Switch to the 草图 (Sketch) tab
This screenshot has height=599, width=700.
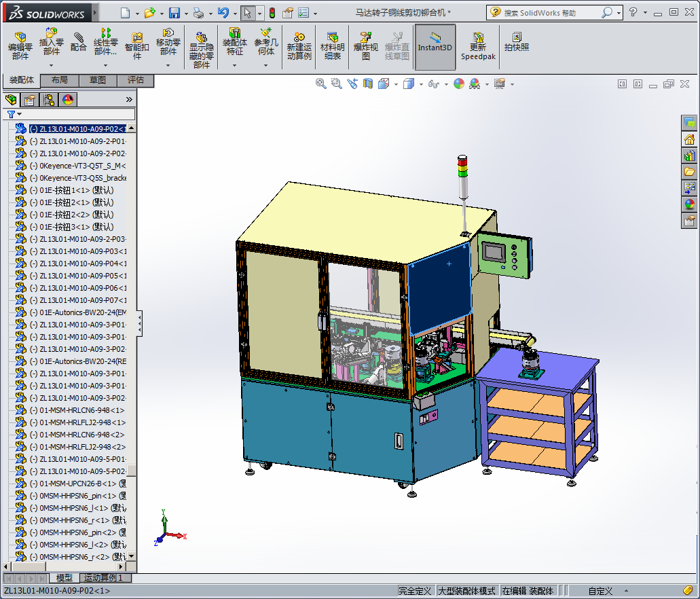pos(97,80)
